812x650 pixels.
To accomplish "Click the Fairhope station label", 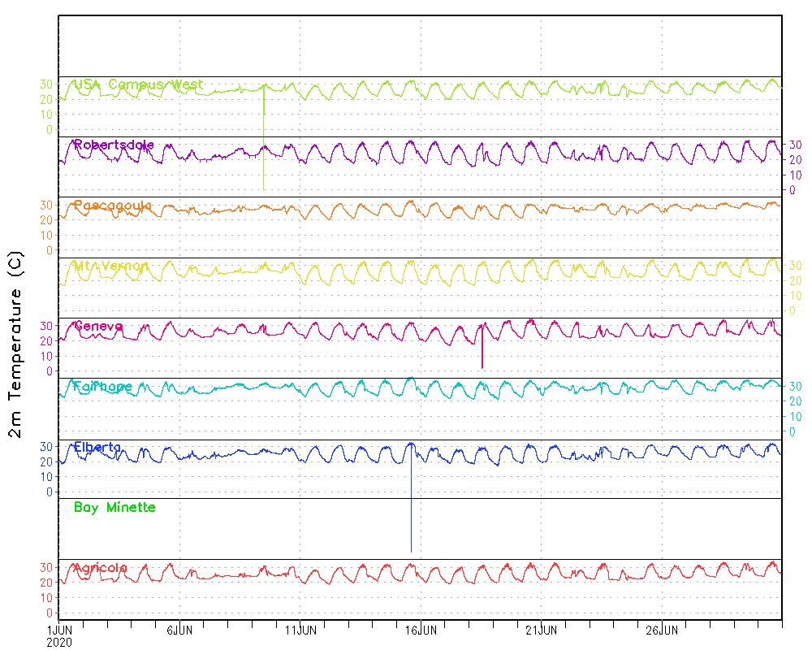I will click(x=103, y=387).
